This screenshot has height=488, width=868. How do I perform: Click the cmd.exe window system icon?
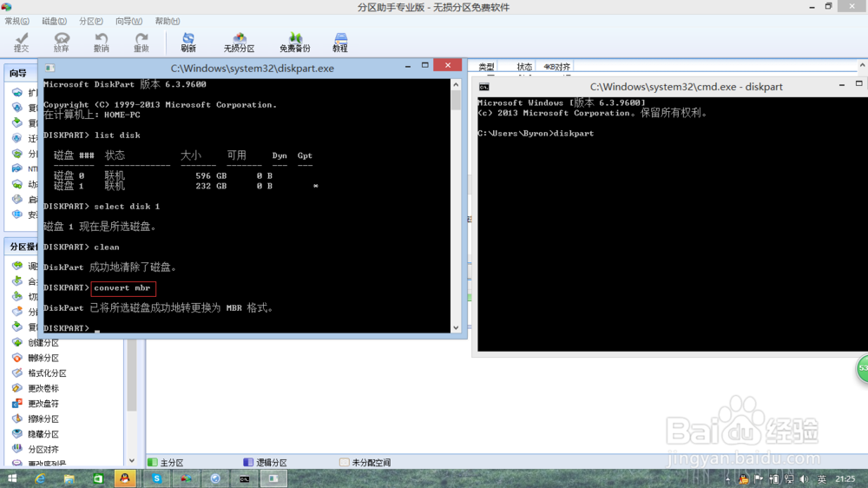(x=483, y=87)
